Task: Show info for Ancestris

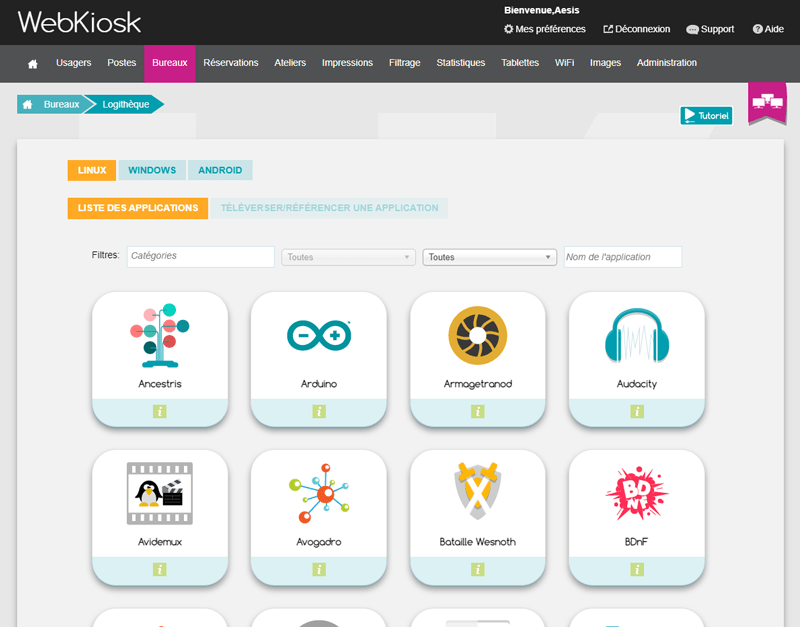Action: [160, 411]
